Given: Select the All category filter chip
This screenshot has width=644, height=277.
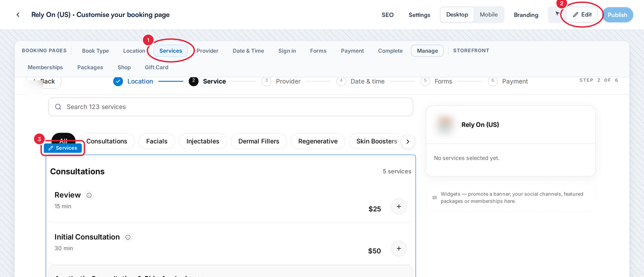Looking at the screenshot, I should click(63, 141).
